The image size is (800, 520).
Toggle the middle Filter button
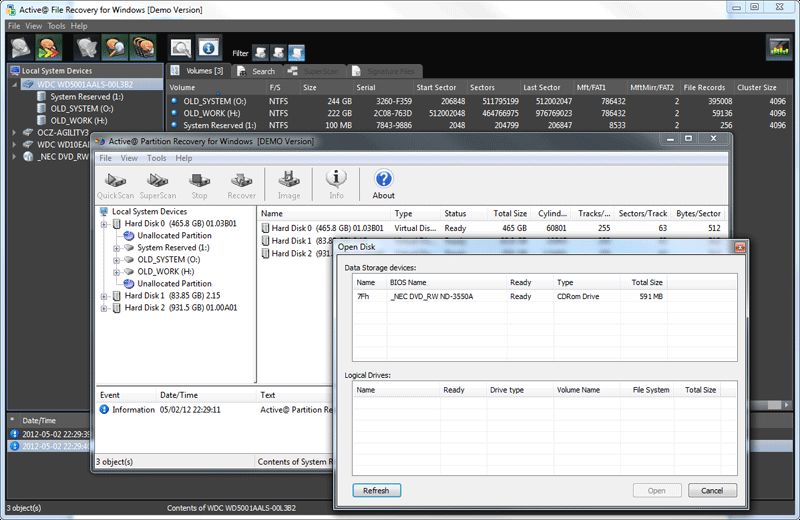(x=277, y=52)
